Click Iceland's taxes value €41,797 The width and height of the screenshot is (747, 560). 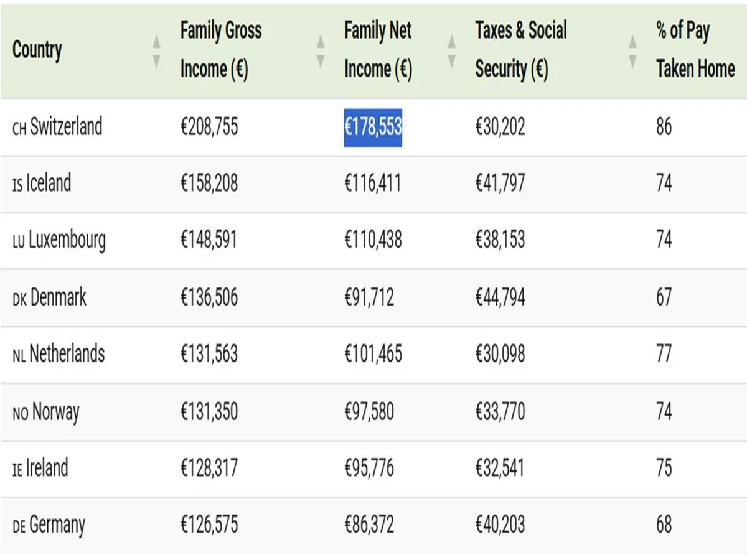(500, 184)
